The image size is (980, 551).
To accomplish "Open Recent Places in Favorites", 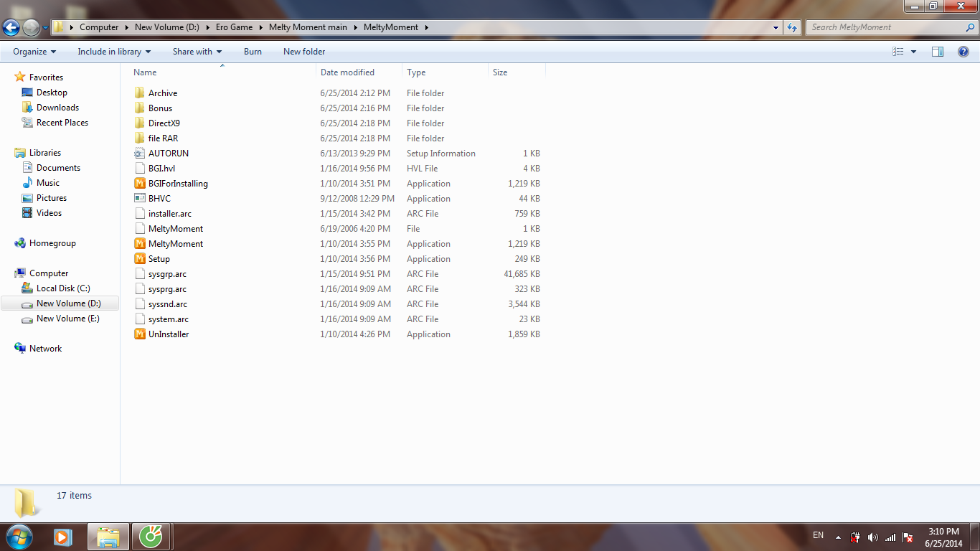I will click(62, 123).
